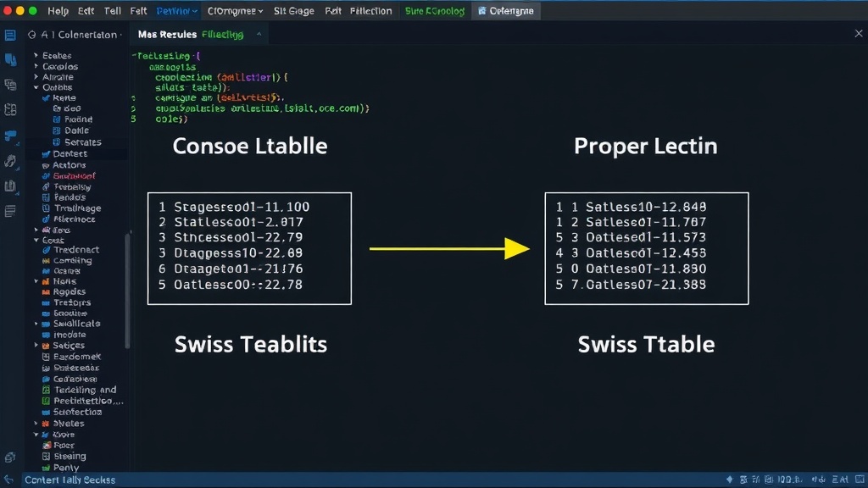Click the icon beside 'Steeing' in the tree
The width and height of the screenshot is (868, 488).
[x=46, y=457]
